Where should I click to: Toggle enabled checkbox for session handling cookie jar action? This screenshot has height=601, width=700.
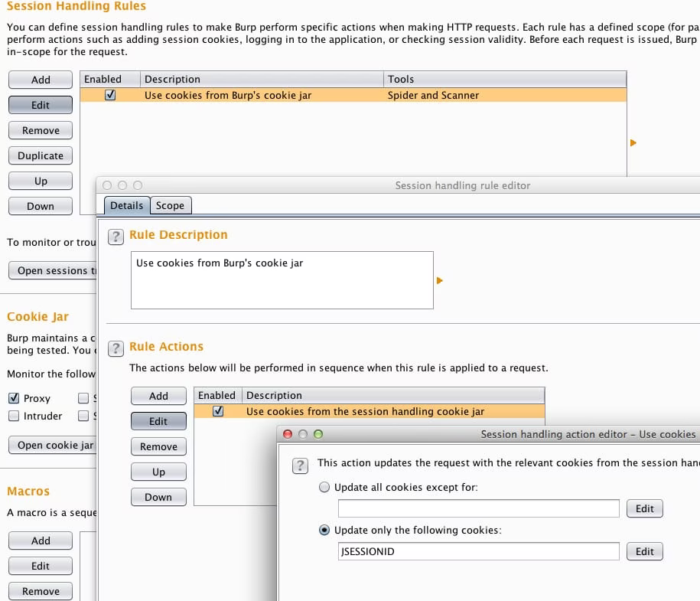[218, 411]
